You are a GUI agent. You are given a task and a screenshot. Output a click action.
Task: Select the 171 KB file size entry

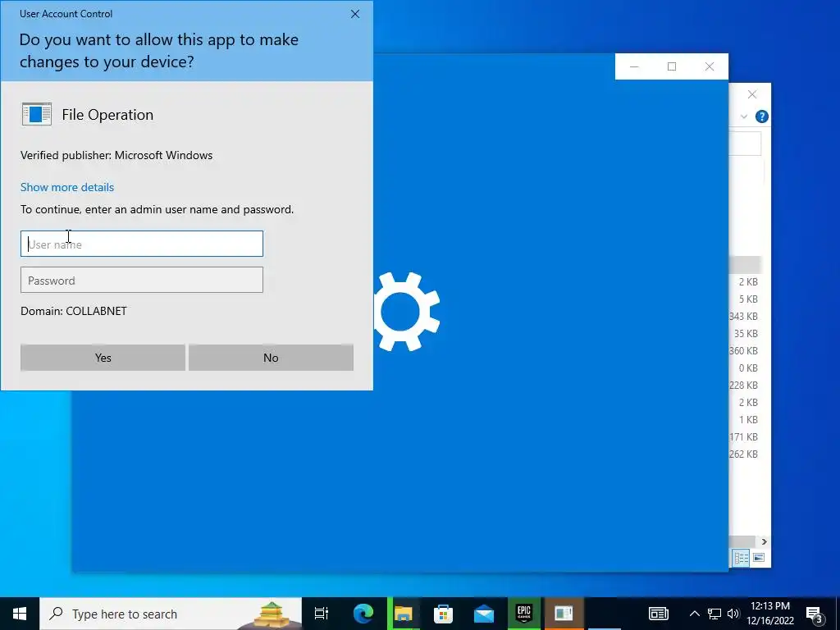743,436
